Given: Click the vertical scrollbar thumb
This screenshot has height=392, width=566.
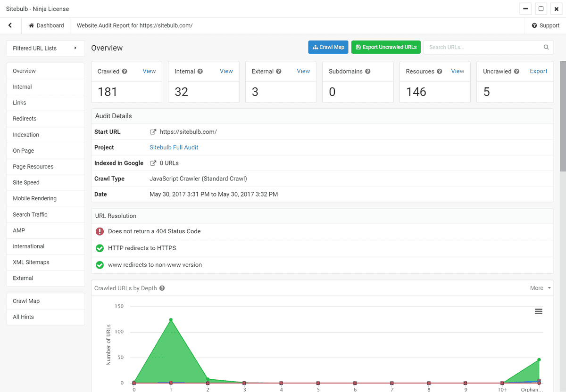Looking at the screenshot, I should pos(562,116).
